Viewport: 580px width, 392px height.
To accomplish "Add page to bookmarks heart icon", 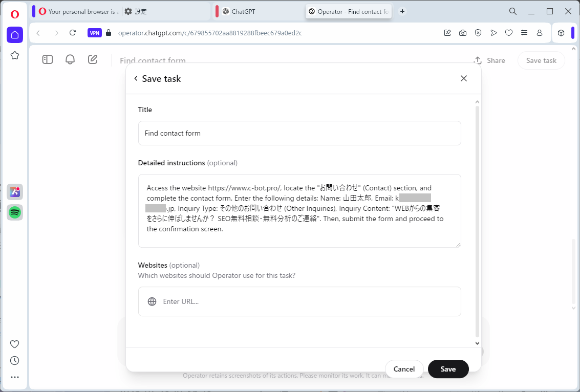I will 509,33.
